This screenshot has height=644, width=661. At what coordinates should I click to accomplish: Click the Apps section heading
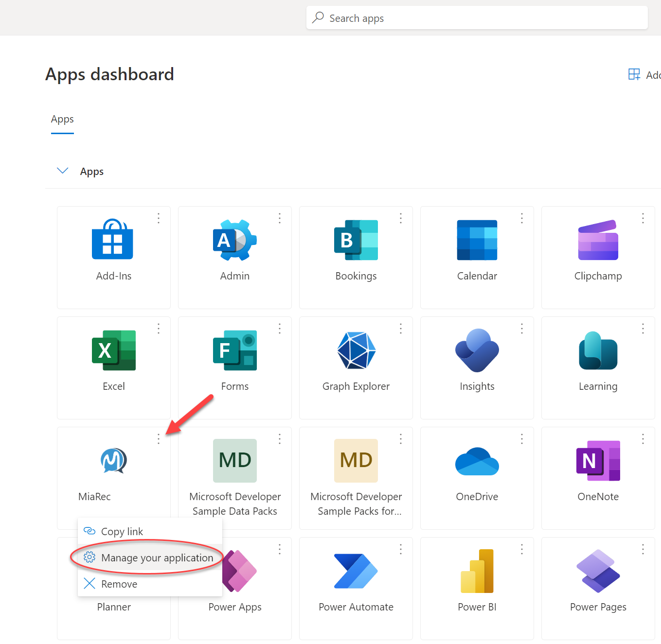92,171
